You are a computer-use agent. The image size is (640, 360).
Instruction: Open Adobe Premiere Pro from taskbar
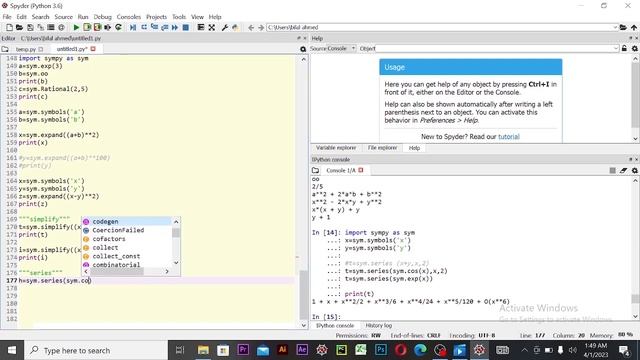pyautogui.click(x=243, y=350)
